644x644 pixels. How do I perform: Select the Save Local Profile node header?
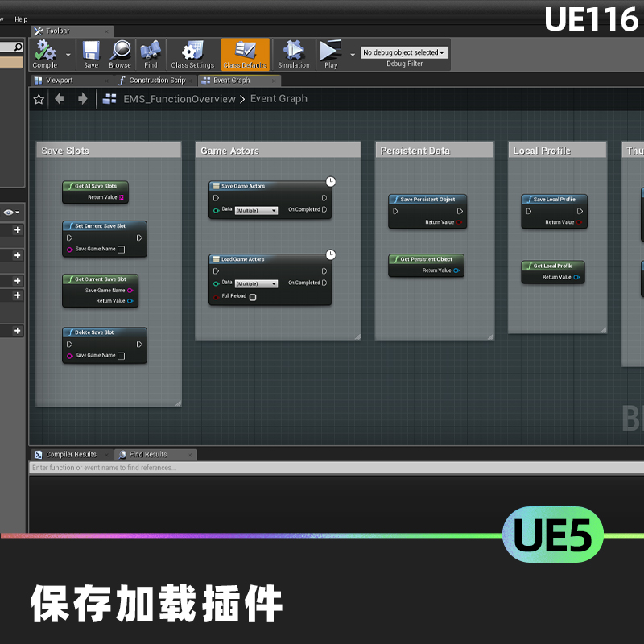pos(554,200)
